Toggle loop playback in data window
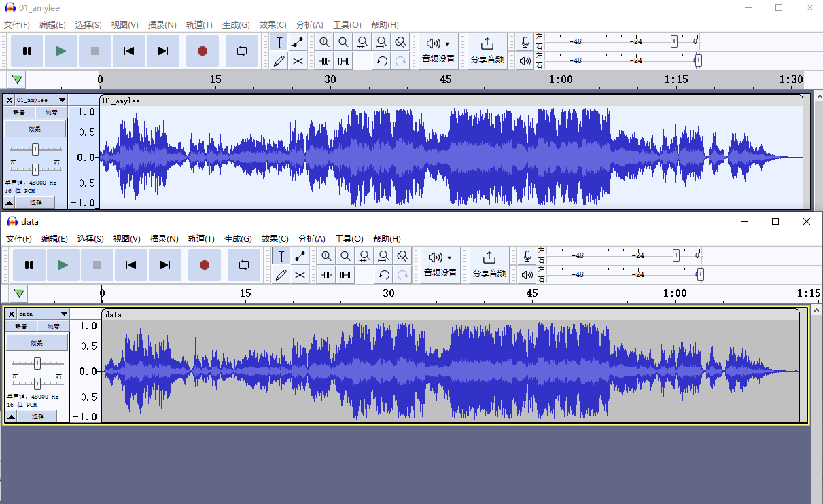This screenshot has height=504, width=823. click(244, 265)
